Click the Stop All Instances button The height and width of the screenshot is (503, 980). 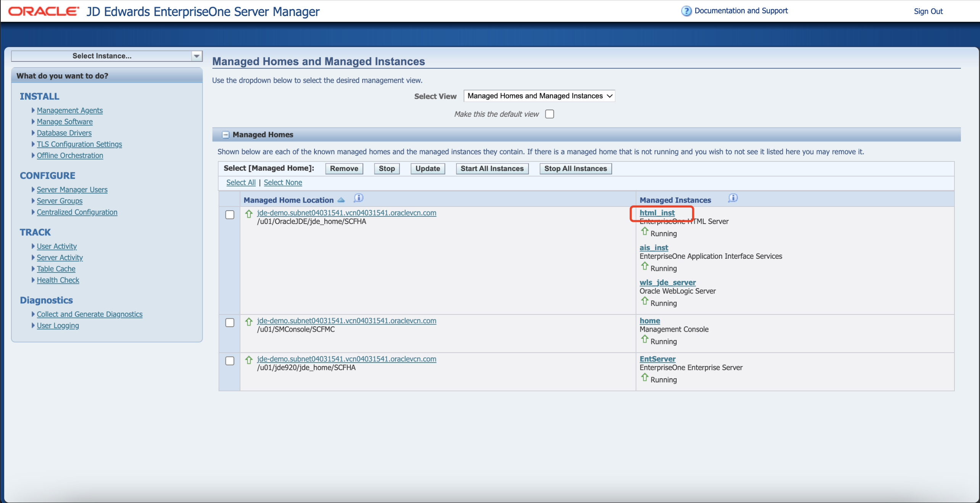tap(575, 168)
